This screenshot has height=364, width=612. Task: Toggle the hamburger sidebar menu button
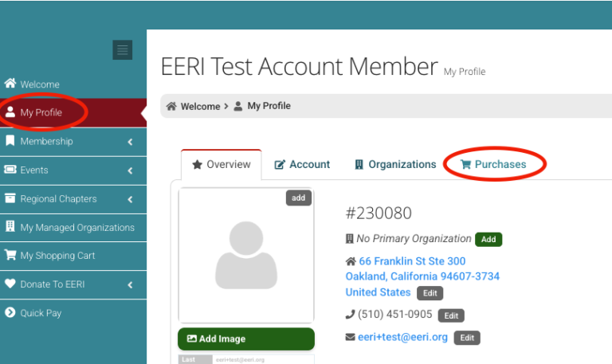[x=122, y=50]
